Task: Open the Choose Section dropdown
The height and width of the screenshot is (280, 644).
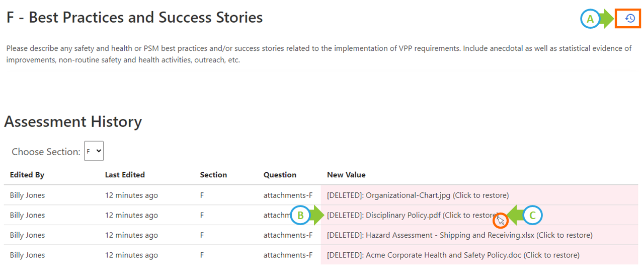Action: (94, 151)
